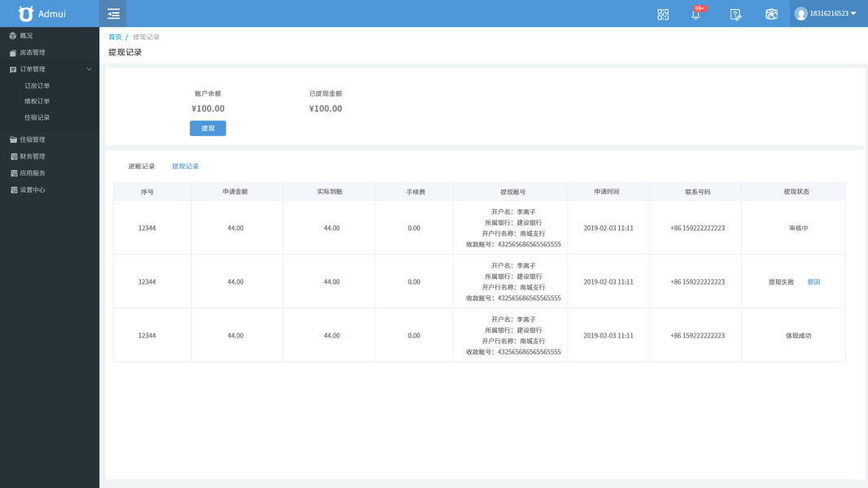Click the 账户余额 ¥100.00 value
The width and height of the screenshot is (868, 488).
[208, 108]
